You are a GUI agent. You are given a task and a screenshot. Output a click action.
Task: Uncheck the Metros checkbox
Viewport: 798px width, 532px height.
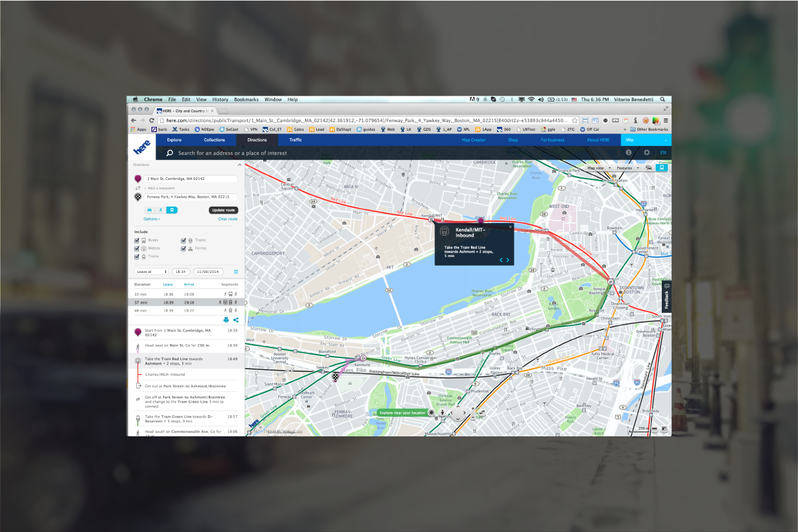pyautogui.click(x=136, y=248)
